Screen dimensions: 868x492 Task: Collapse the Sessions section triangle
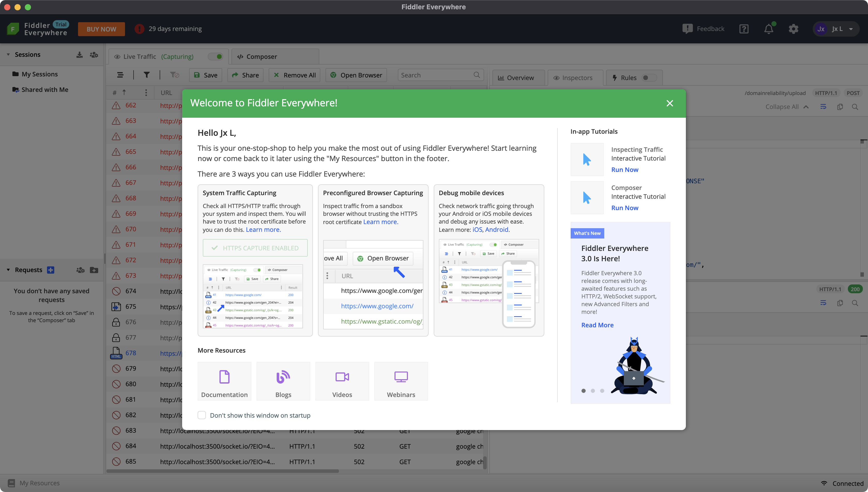8,55
